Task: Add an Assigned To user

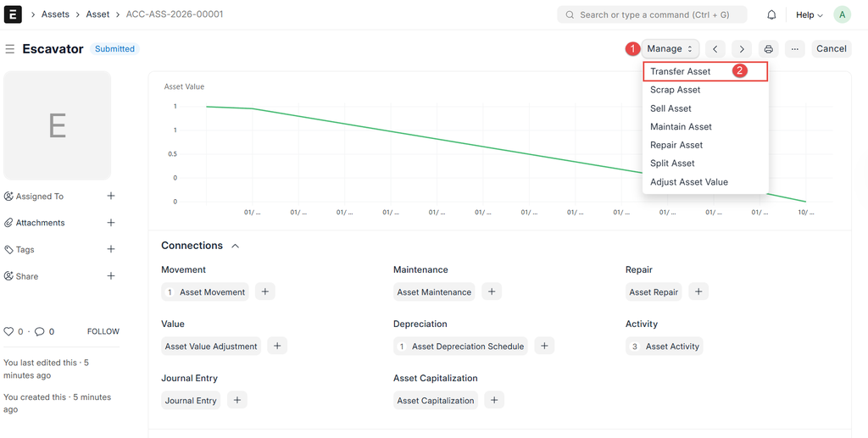Action: pyautogui.click(x=111, y=196)
